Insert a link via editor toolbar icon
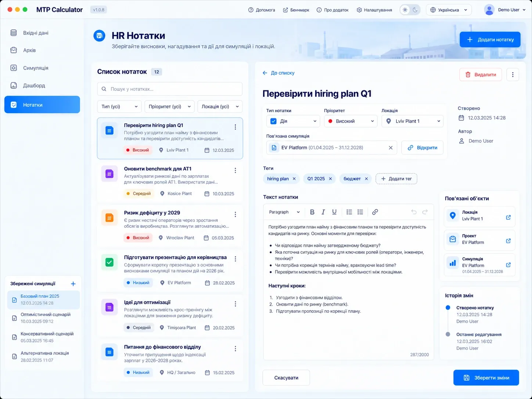 click(x=375, y=212)
